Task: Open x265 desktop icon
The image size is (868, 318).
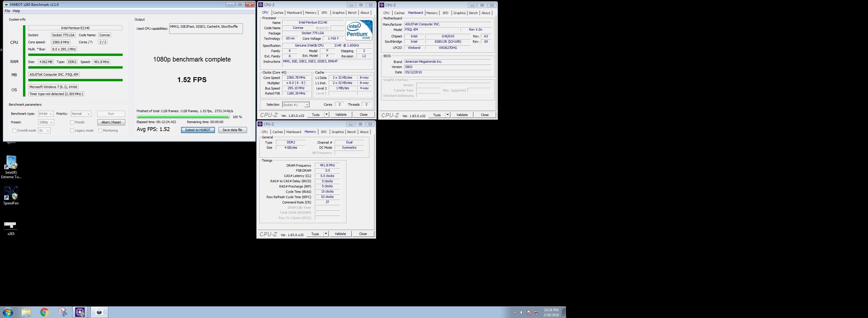Action: coord(11,228)
